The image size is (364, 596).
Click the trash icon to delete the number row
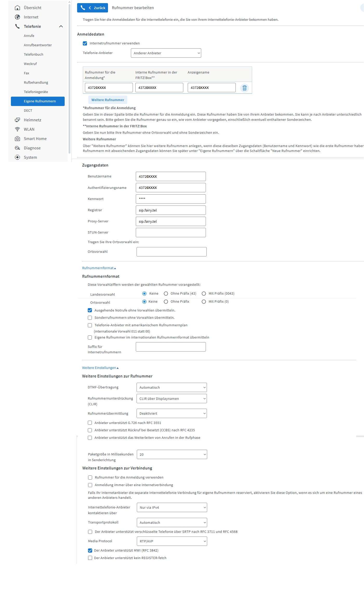244,88
